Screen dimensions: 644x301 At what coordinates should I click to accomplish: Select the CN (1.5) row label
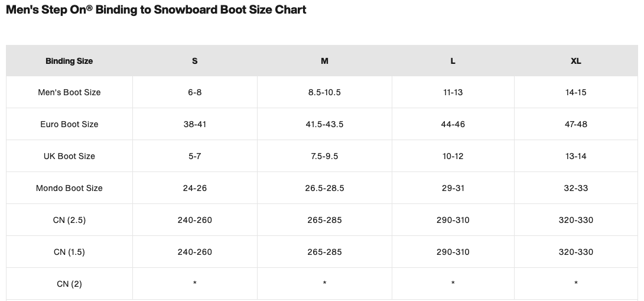(x=69, y=252)
